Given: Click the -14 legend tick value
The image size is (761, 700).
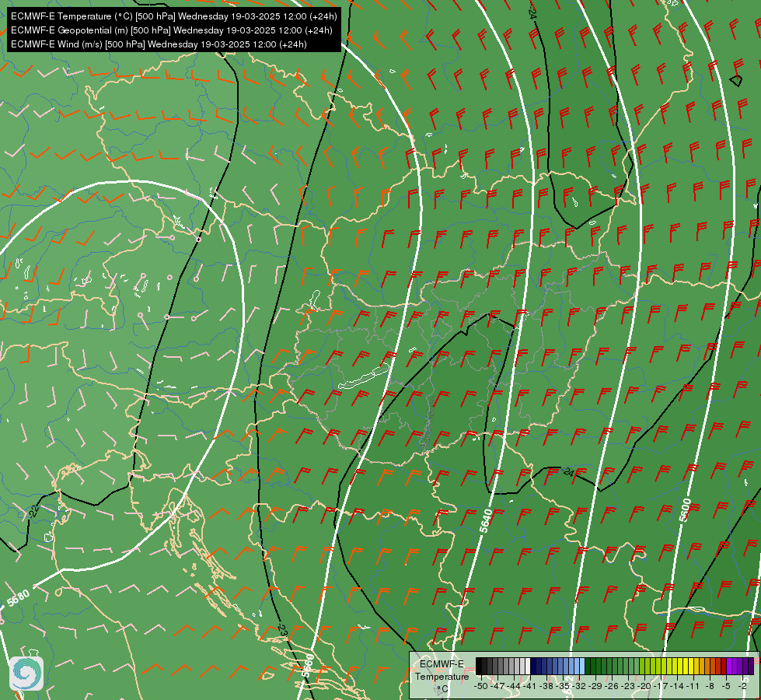Looking at the screenshot, I should [x=678, y=686].
